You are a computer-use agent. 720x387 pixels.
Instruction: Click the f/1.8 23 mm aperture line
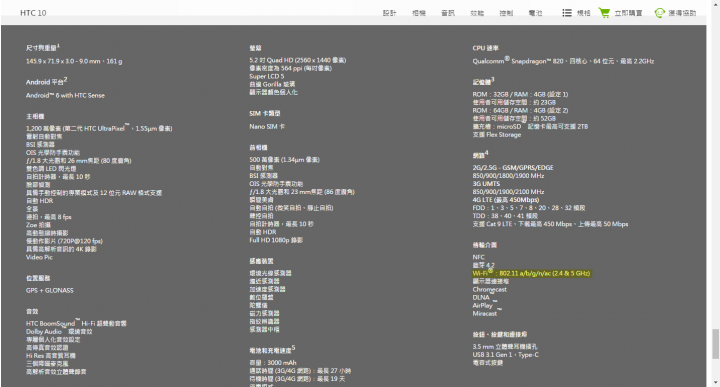coord(302,192)
